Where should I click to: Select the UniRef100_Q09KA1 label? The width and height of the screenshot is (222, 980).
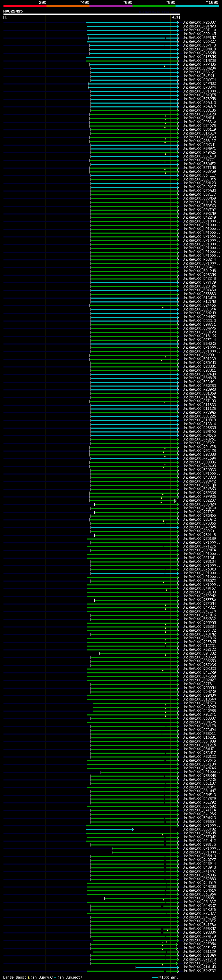(199, 531)
